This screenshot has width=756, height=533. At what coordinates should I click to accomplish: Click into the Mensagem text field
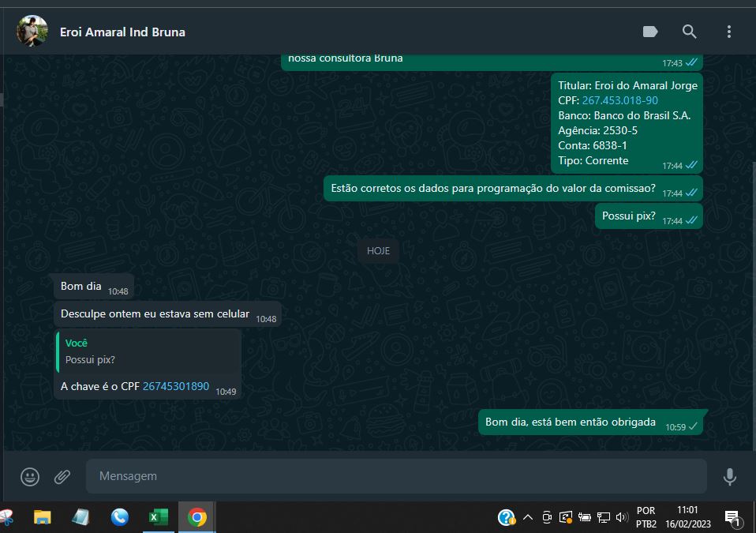point(395,476)
